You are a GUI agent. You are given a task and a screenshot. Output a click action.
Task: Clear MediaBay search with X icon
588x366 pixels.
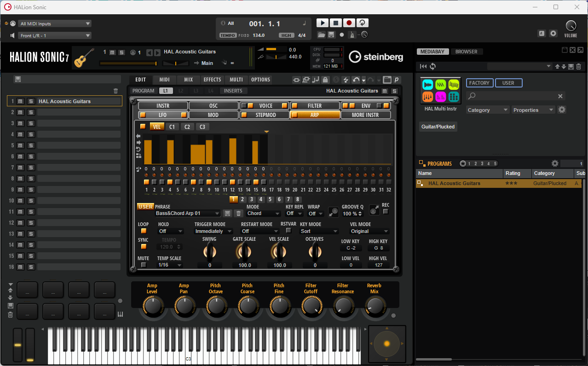[560, 96]
